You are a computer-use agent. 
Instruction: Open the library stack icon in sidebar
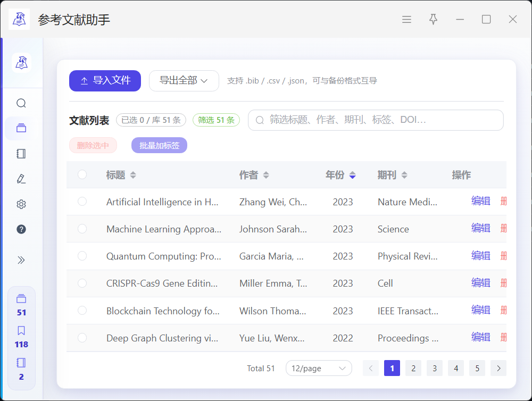(21, 128)
